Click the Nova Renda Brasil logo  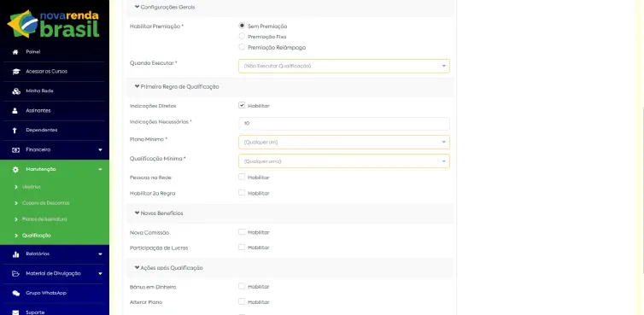click(54, 23)
